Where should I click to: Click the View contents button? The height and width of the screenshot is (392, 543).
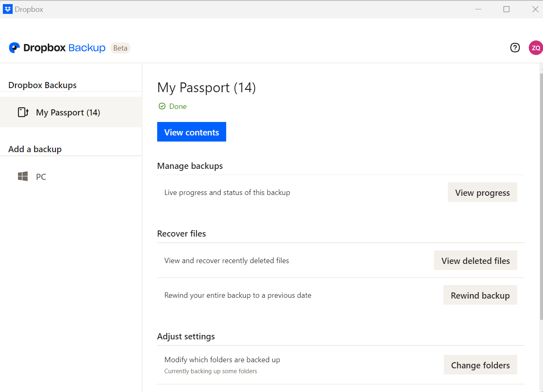pos(191,132)
